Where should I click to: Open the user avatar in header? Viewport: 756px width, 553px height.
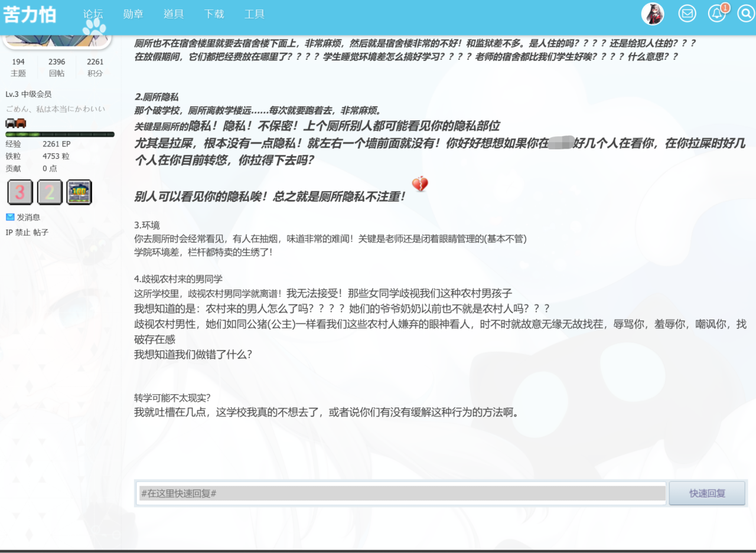coord(653,14)
